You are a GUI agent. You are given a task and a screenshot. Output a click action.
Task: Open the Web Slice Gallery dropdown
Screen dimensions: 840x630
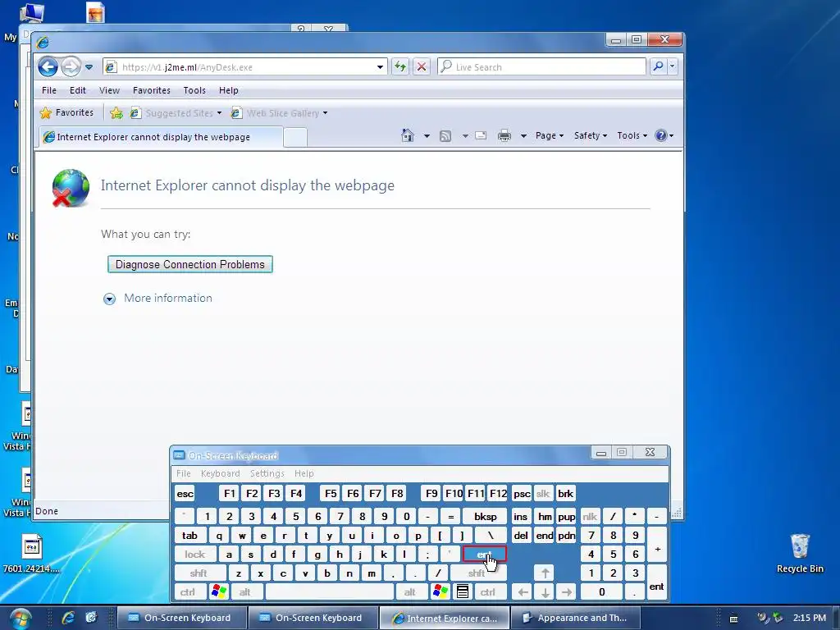tap(279, 113)
